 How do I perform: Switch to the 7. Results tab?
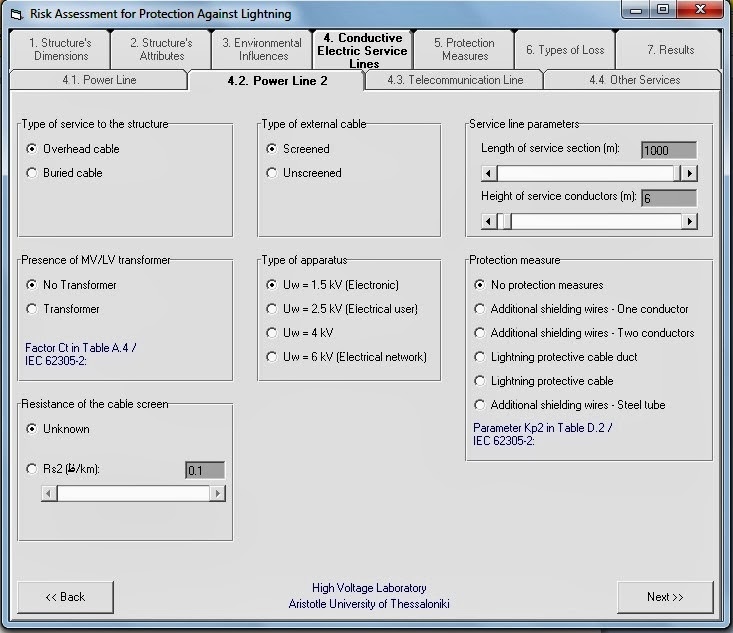pos(669,50)
